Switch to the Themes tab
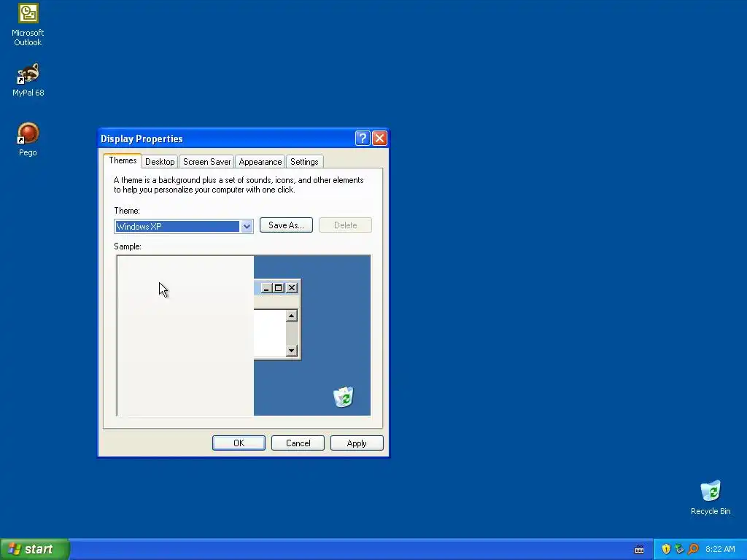This screenshot has width=747, height=560. pos(123,160)
